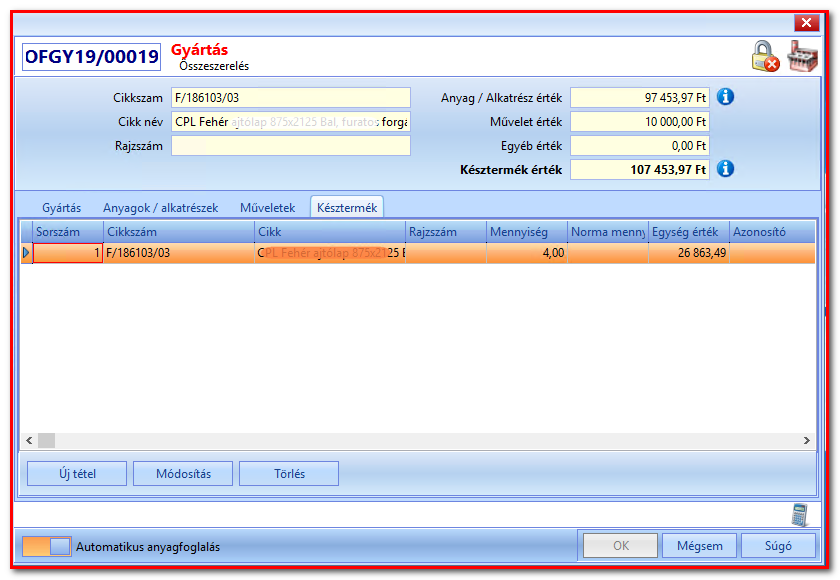
Task: Click the scroll right arrow of table
Action: pyautogui.click(x=807, y=440)
